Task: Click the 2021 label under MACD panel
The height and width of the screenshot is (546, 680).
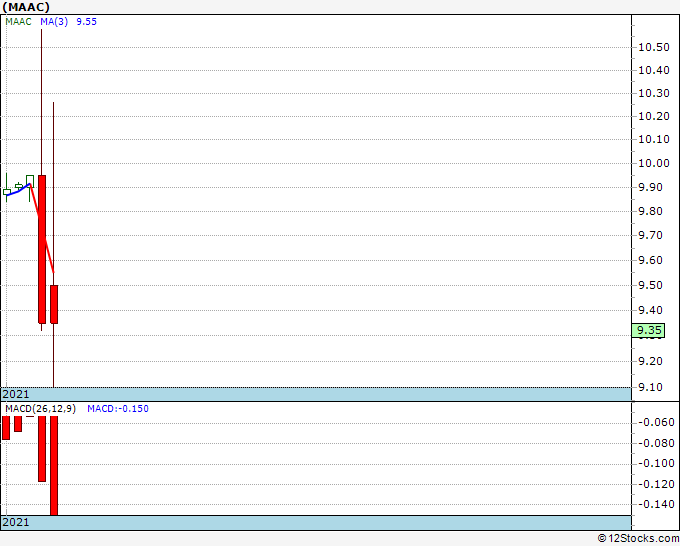Action: [16, 522]
